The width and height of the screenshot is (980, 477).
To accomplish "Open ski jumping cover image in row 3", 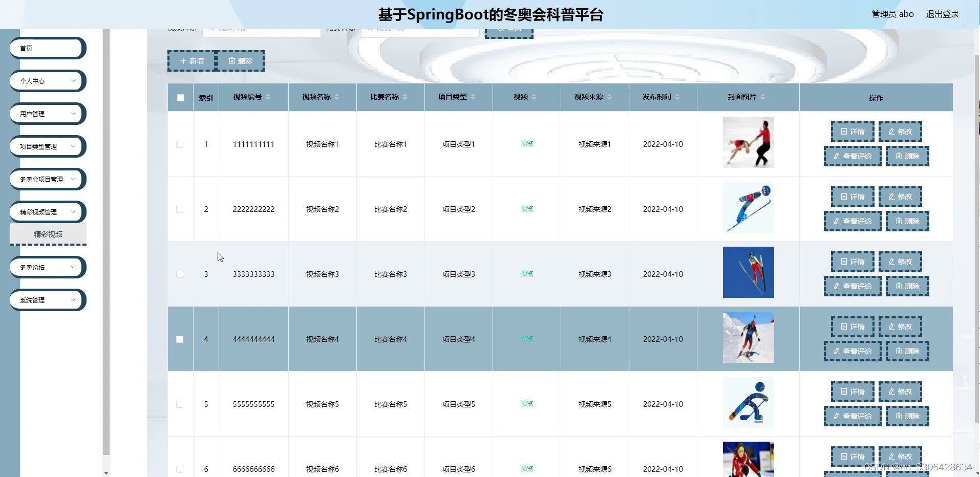I will [748, 272].
